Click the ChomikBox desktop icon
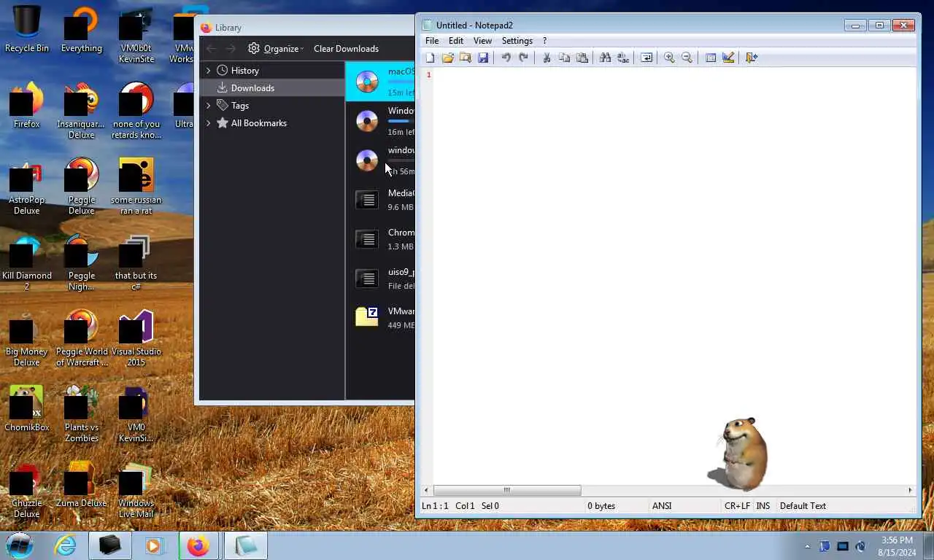934x560 pixels. pyautogui.click(x=27, y=408)
